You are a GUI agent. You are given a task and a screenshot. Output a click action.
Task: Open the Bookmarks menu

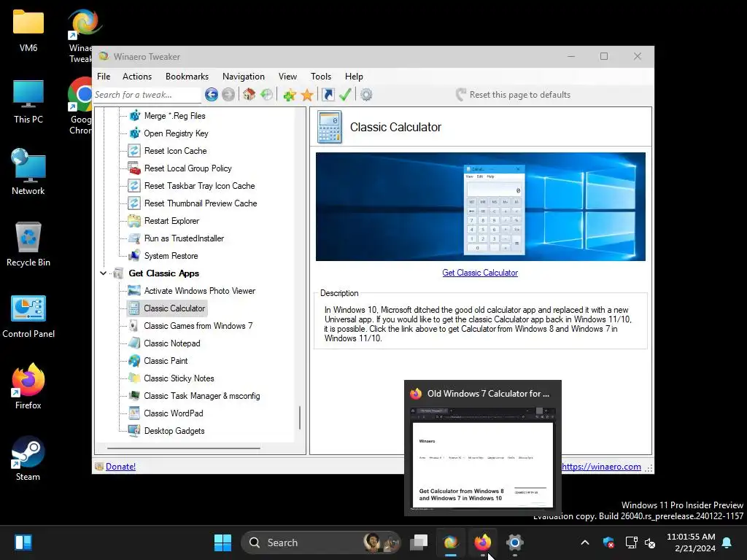tap(187, 76)
